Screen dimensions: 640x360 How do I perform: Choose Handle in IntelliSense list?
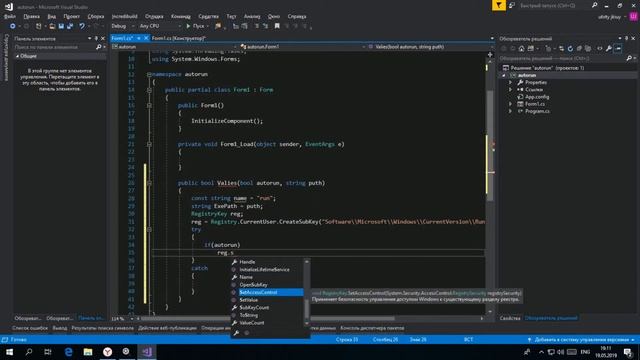267,262
